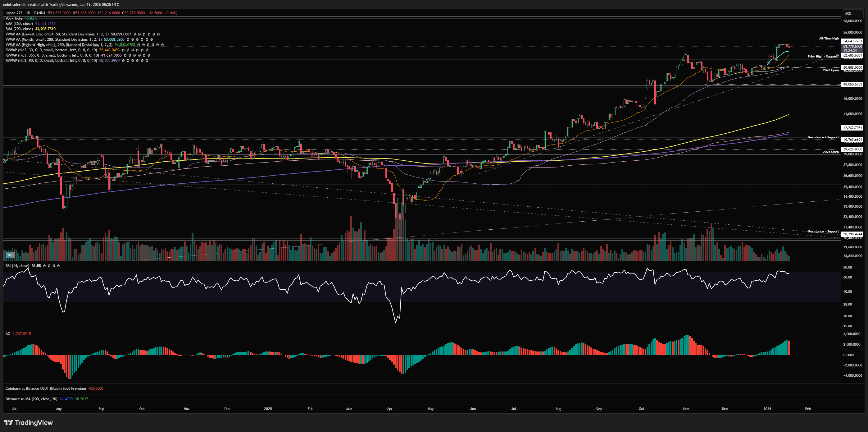Click the All-Time High price tag 54,643.7783
The height and width of the screenshot is (432, 868).
[x=852, y=41]
